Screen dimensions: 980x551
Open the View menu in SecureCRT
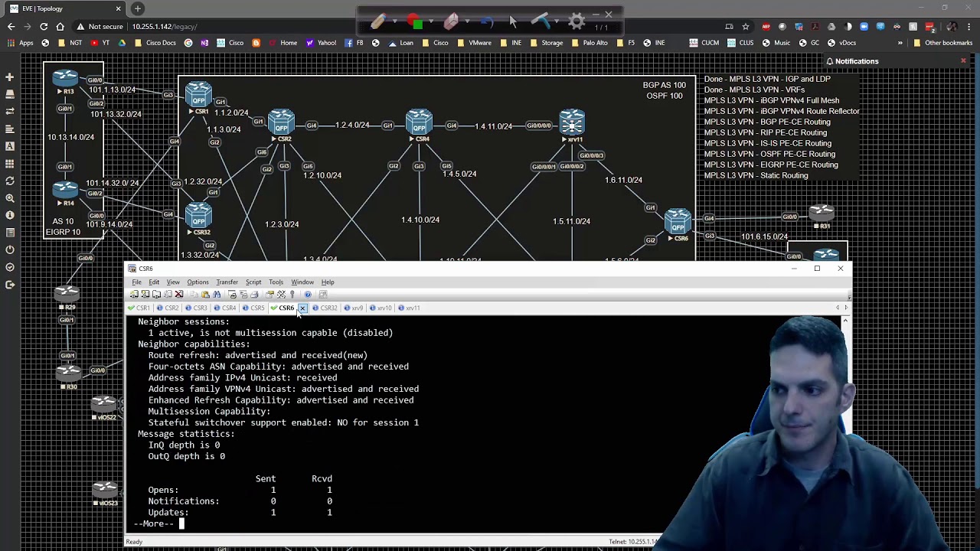pyautogui.click(x=173, y=282)
